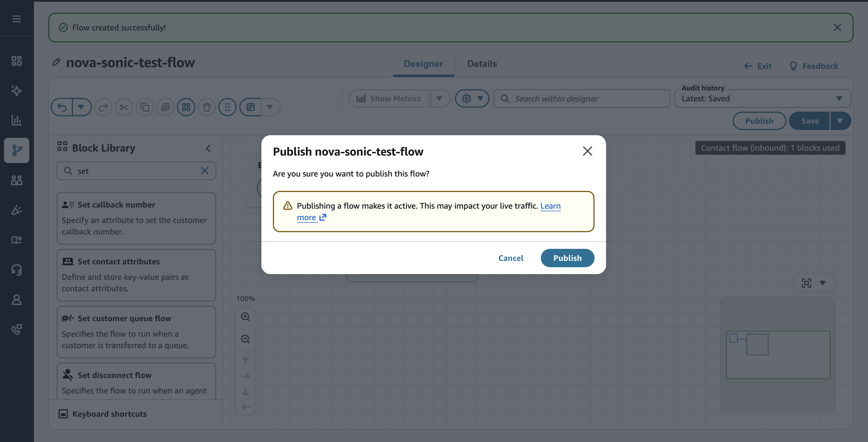Dismiss the Flow created successfully banner
868x442 pixels.
pyautogui.click(x=837, y=28)
